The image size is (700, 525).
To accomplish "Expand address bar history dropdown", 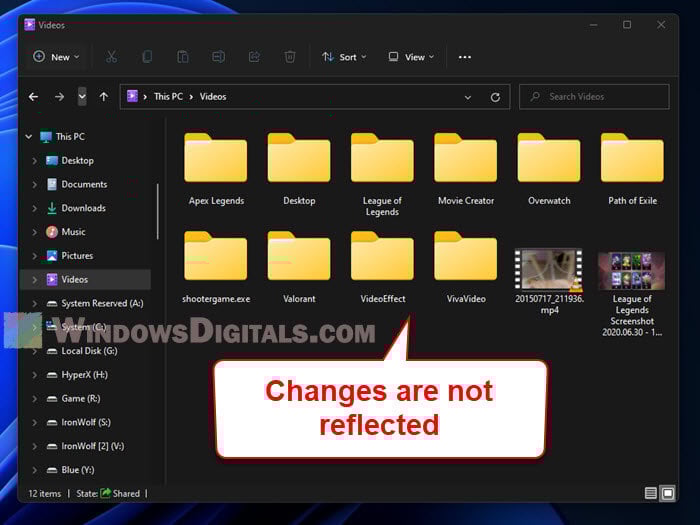I will click(x=467, y=97).
